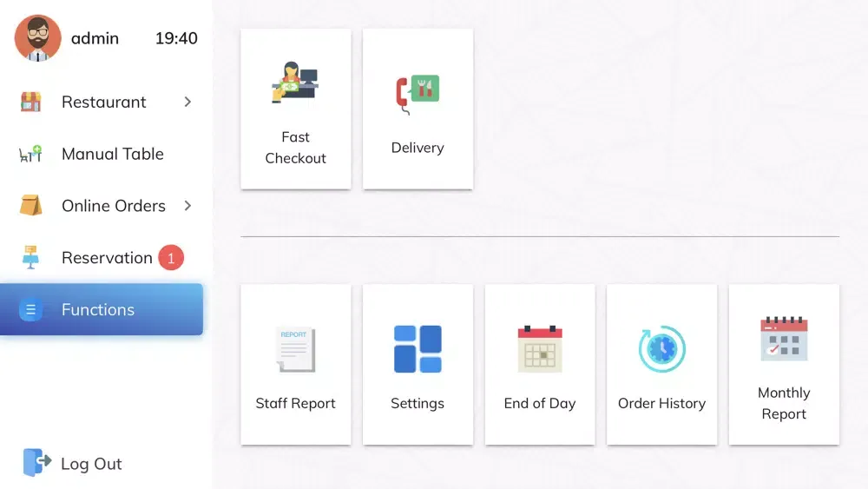The height and width of the screenshot is (489, 868).
Task: Open the Delivery phone icon tile
Action: (418, 94)
